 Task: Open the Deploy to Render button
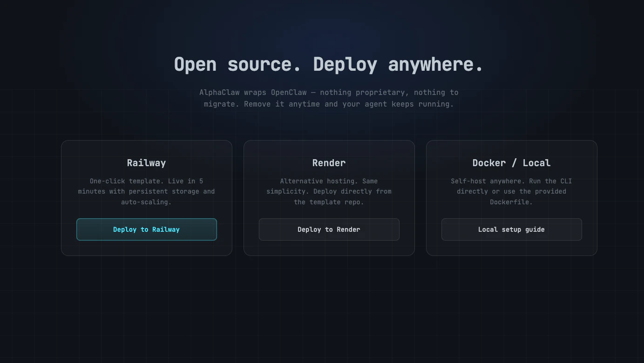click(x=329, y=229)
